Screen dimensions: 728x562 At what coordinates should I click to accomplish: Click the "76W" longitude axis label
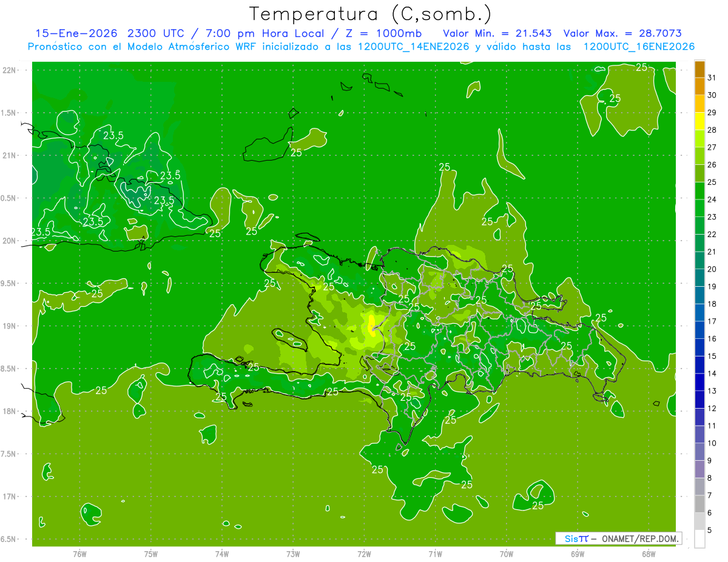coord(79,554)
